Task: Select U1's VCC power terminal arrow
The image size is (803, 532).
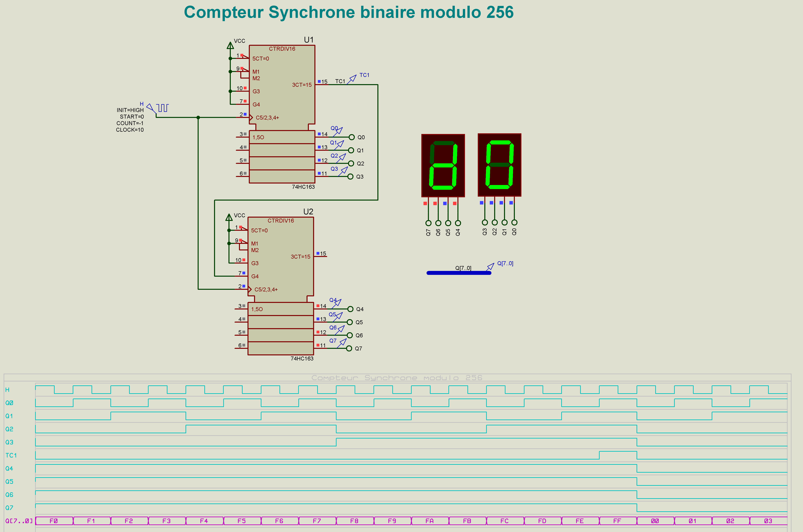Action: click(230, 45)
